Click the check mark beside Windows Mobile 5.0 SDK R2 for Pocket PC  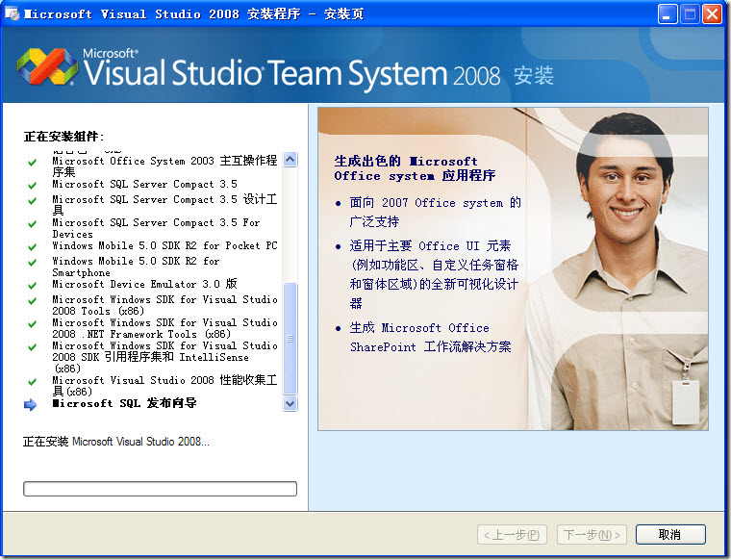coord(32,247)
